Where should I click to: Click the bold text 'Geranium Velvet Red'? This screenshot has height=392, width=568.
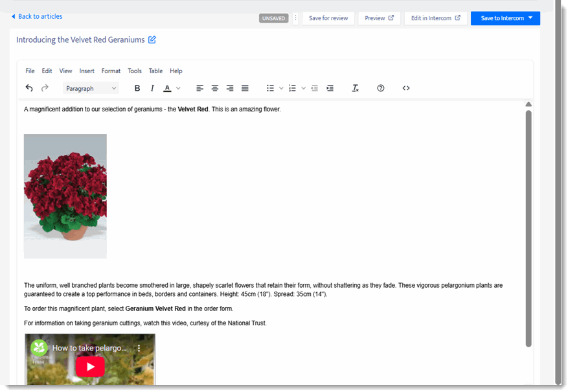tap(155, 308)
